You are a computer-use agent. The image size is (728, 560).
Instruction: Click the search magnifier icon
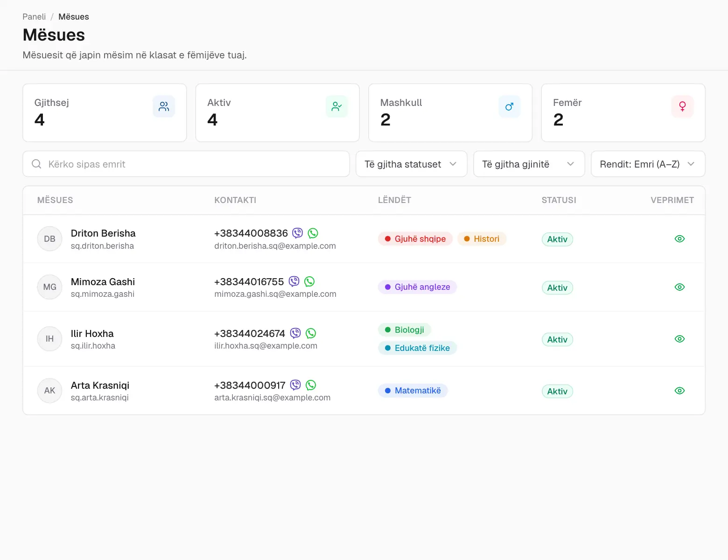point(36,164)
